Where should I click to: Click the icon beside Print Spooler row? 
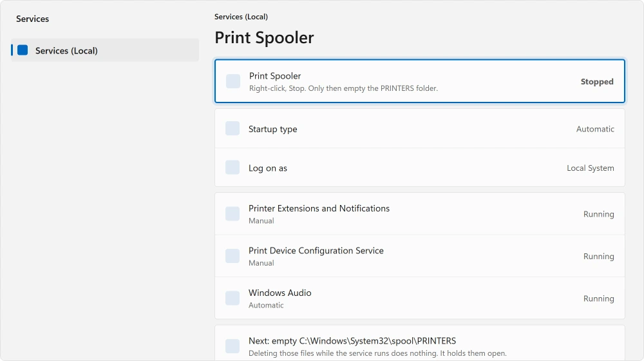[x=233, y=81]
